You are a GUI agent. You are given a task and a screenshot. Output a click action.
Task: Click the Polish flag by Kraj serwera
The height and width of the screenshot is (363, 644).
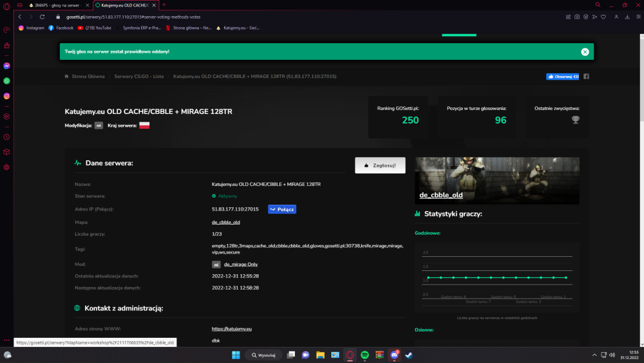(144, 126)
